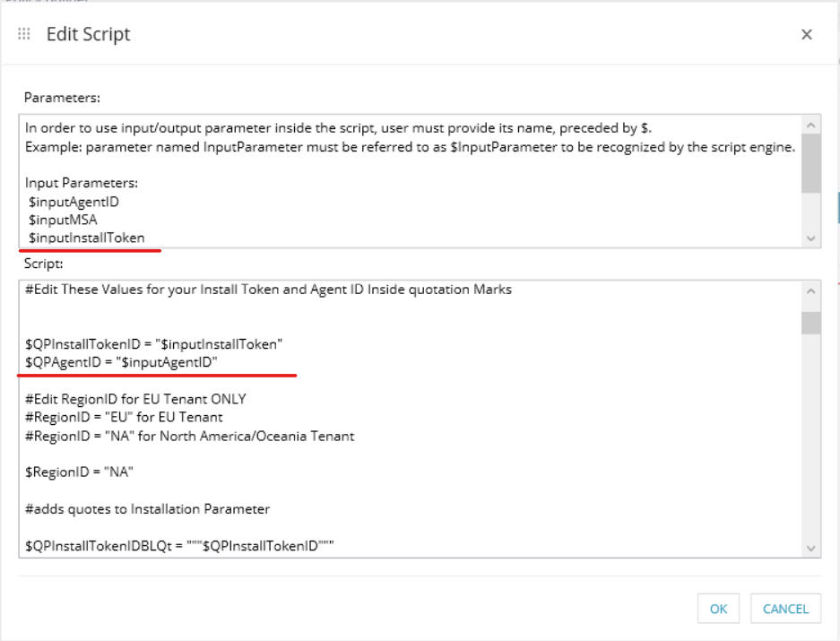
Task: Place cursor in $QPInstallTokenID assignment line
Action: tap(154, 344)
